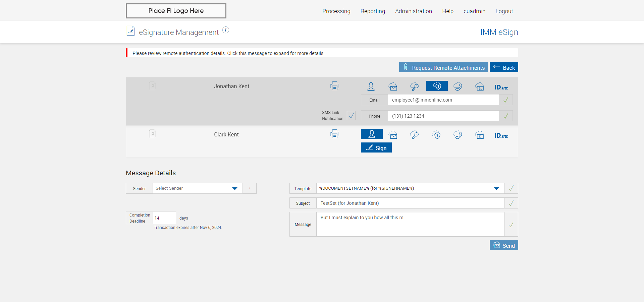Viewport: 644px width, 302px height.
Task: Click the print icon in Jonathan Kent's row
Action: point(334,86)
